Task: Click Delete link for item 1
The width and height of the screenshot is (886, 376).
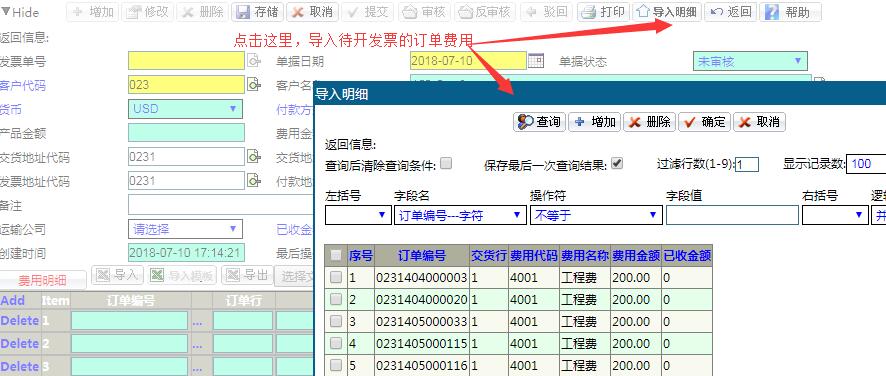Action: (20, 321)
